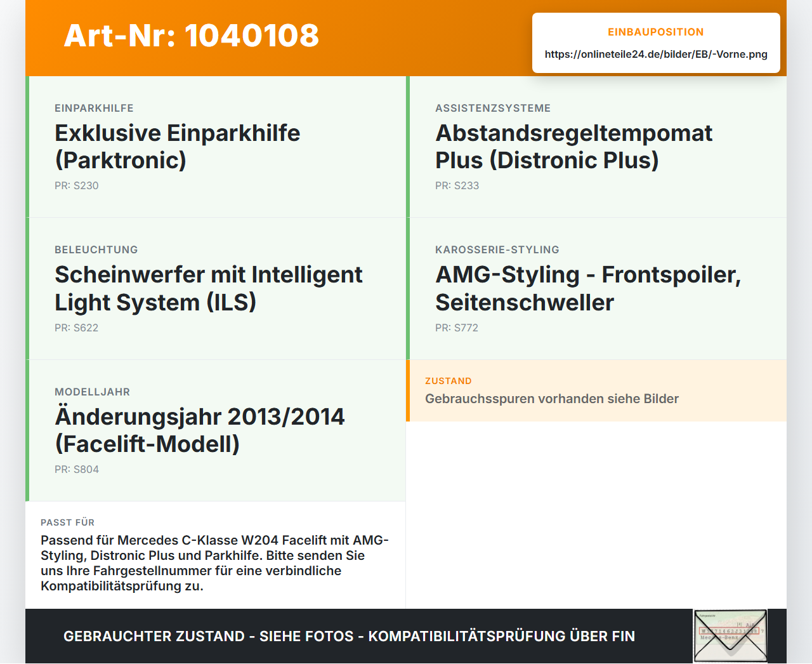Select the Scheinwerfer mit Intelligent Light System title
This screenshot has width=812, height=664.
click(x=209, y=289)
